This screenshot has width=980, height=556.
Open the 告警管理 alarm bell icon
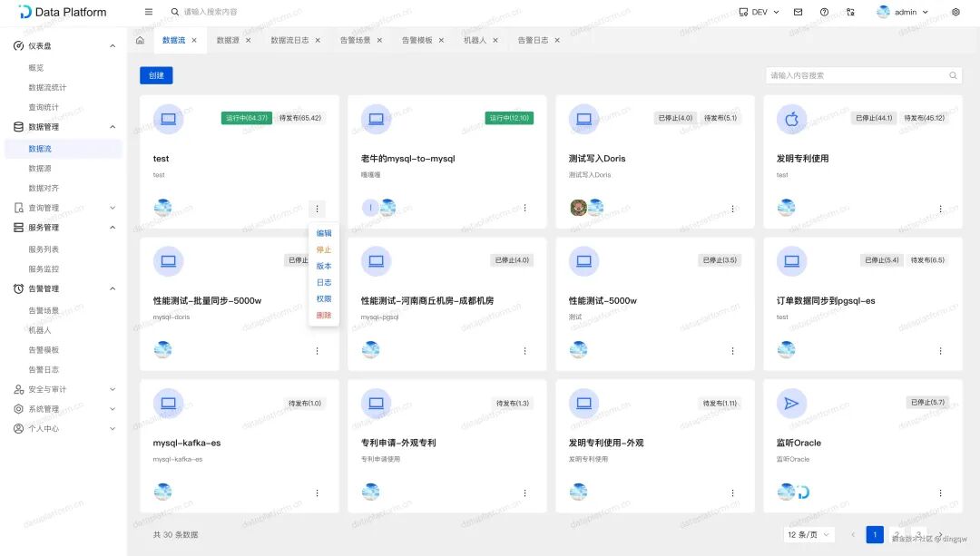[x=20, y=289]
